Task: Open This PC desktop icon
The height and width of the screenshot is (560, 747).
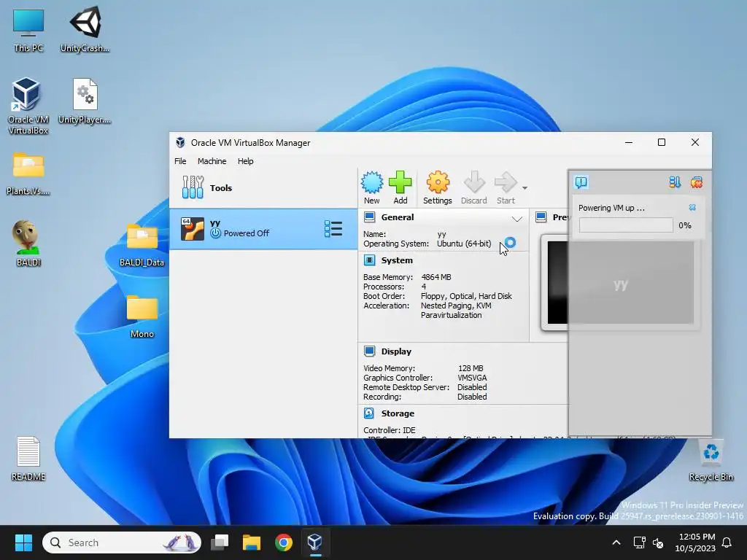Action: point(28,31)
